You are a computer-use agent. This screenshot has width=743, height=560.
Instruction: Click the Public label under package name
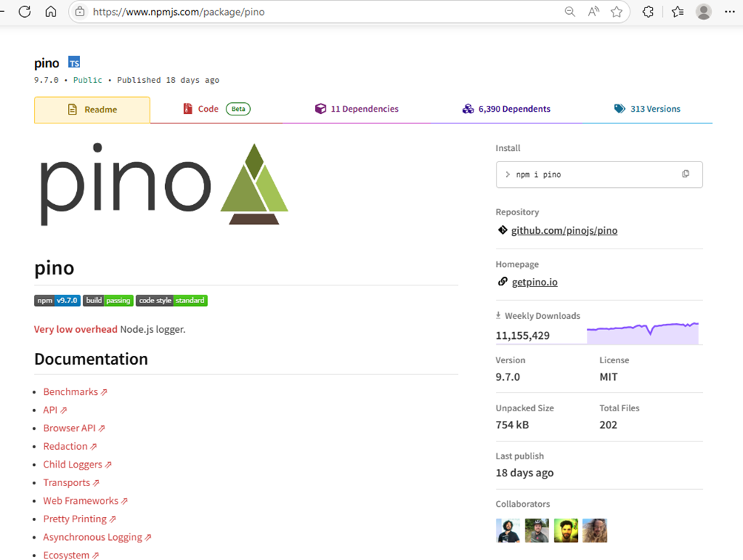(x=87, y=80)
